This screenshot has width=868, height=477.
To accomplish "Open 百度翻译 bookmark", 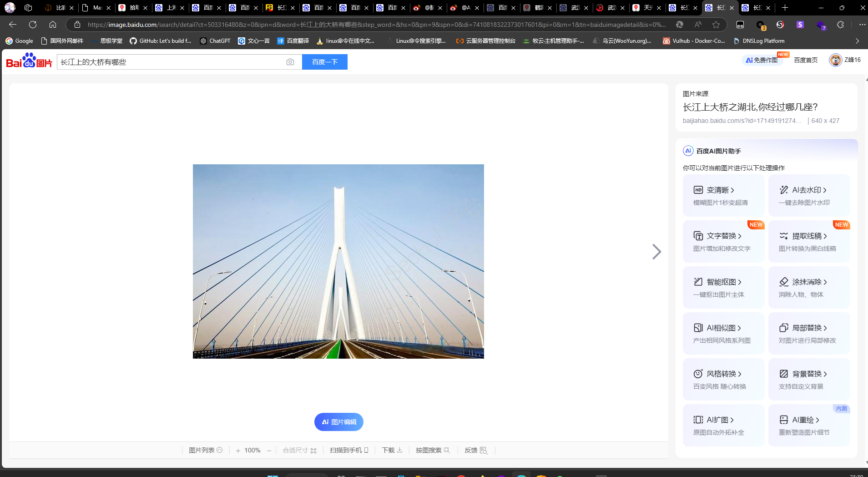I will click(293, 41).
